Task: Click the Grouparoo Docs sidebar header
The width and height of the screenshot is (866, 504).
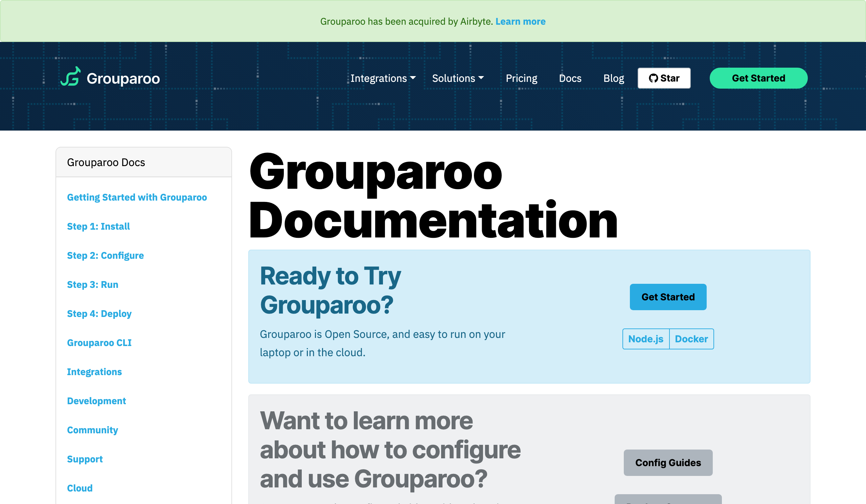Action: [x=144, y=162]
